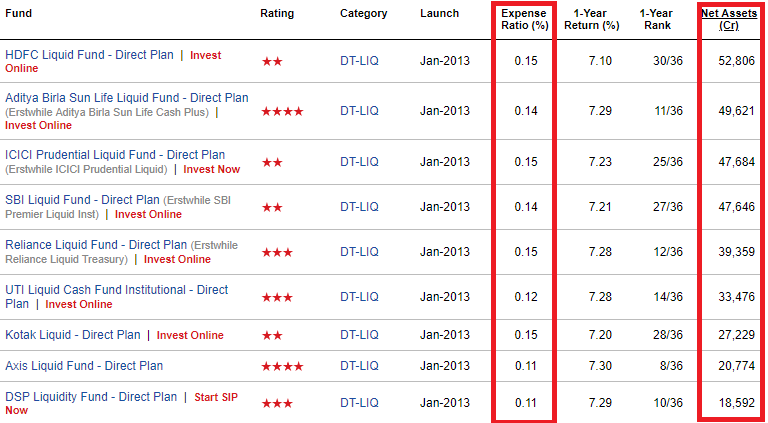Click the two-star rating of SBI Liquid Fund
Screen dimensions: 768x423
[272, 208]
